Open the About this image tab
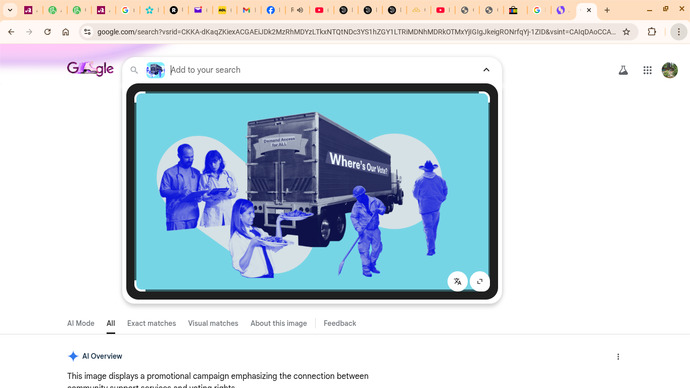 (279, 323)
